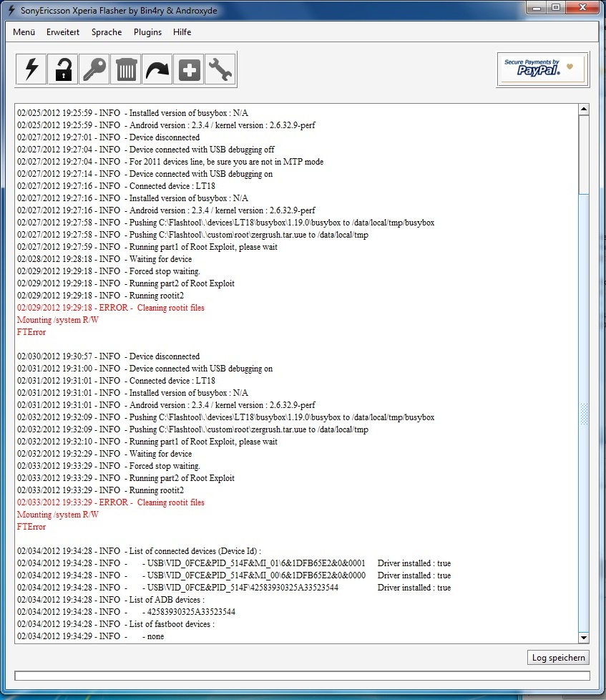Click the plus sign toolbar icon
606x700 pixels.
click(189, 69)
